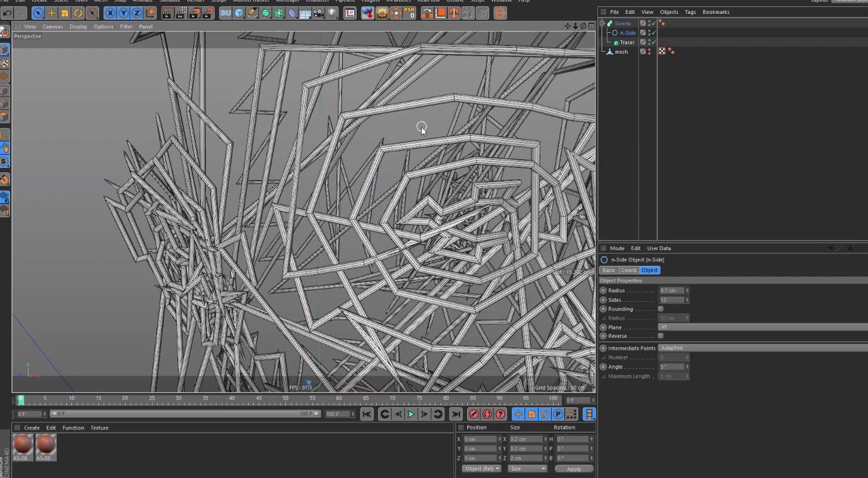Open the Object Manager Tags menu

pyautogui.click(x=690, y=12)
